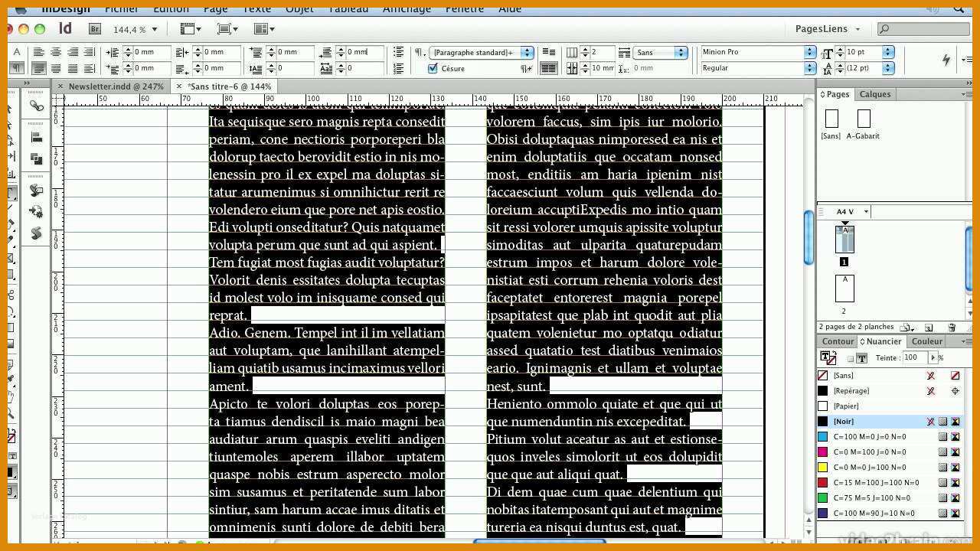This screenshot has width=980, height=551.
Task: Toggle formatting affects container box in Nuancier
Action: click(850, 358)
